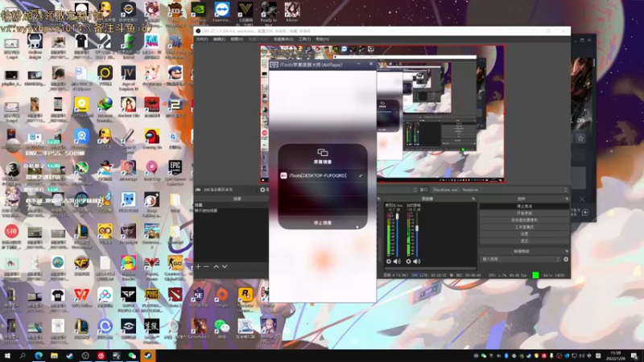Screen dimensions: 644x362
Task: Open the OBS 编辑(E) menu
Action: (219, 39)
